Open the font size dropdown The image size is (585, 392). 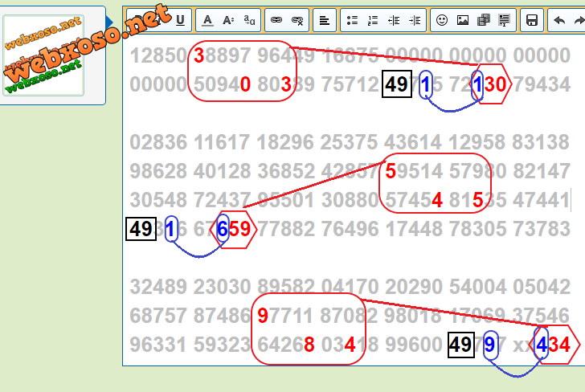click(228, 20)
